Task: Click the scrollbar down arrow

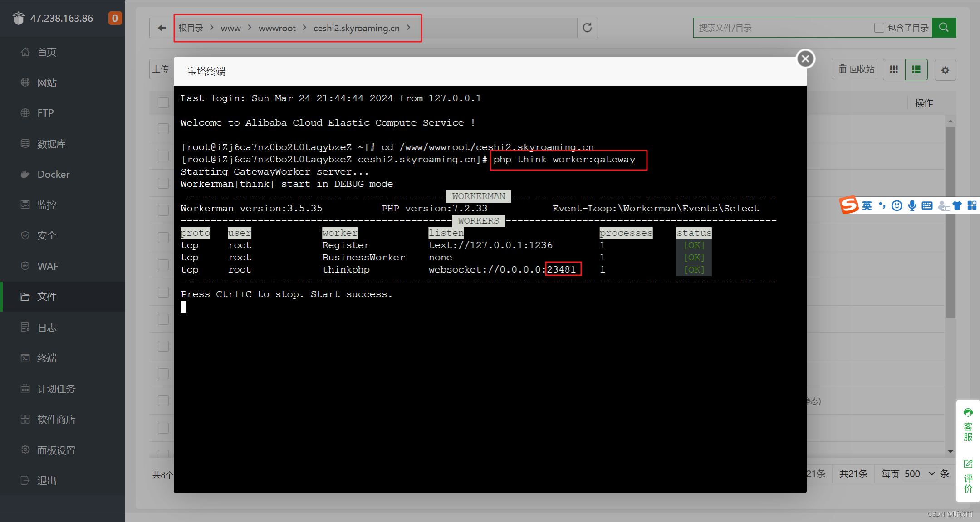Action: pos(951,452)
